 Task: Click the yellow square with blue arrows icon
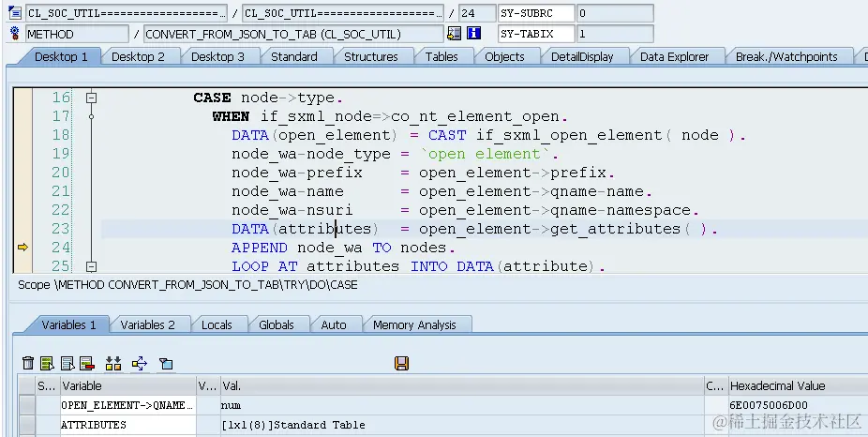point(140,363)
